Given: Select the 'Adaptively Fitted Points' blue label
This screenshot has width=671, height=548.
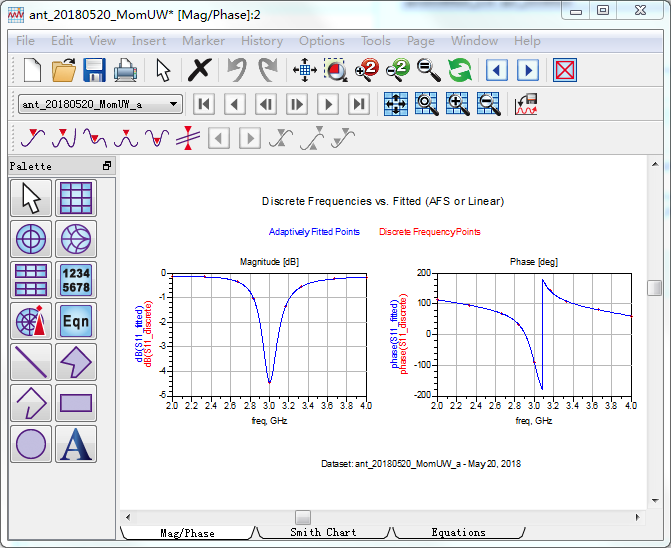Looking at the screenshot, I should coord(314,232).
